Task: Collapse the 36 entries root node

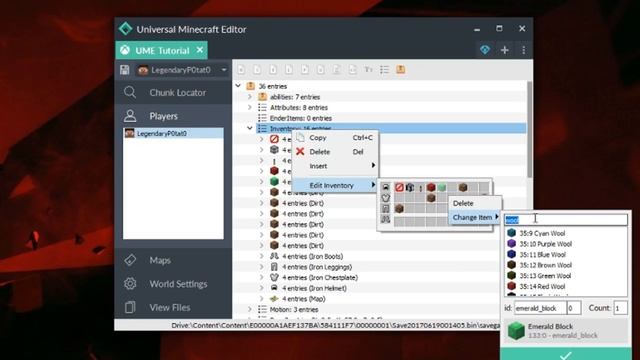Action: (238, 86)
